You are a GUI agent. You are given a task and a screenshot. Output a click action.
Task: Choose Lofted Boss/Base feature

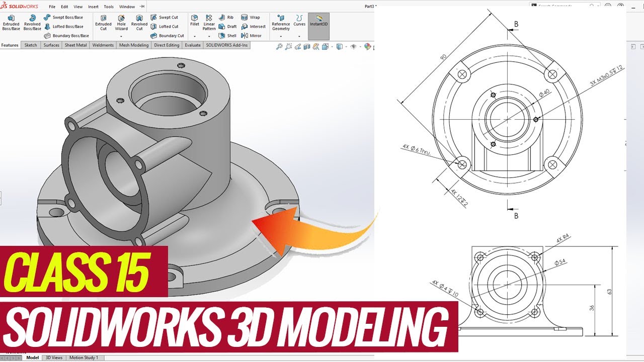click(63, 27)
